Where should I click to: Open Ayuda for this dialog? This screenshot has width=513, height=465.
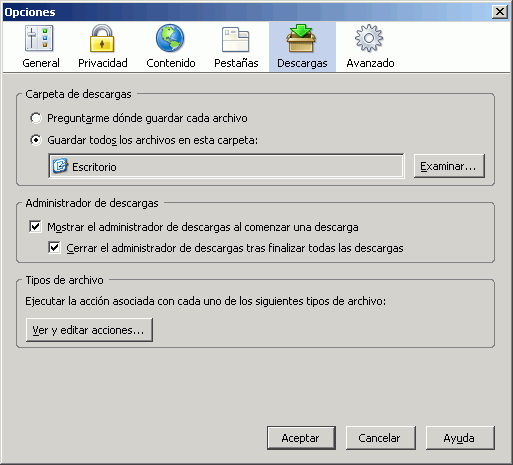pyautogui.click(x=460, y=438)
